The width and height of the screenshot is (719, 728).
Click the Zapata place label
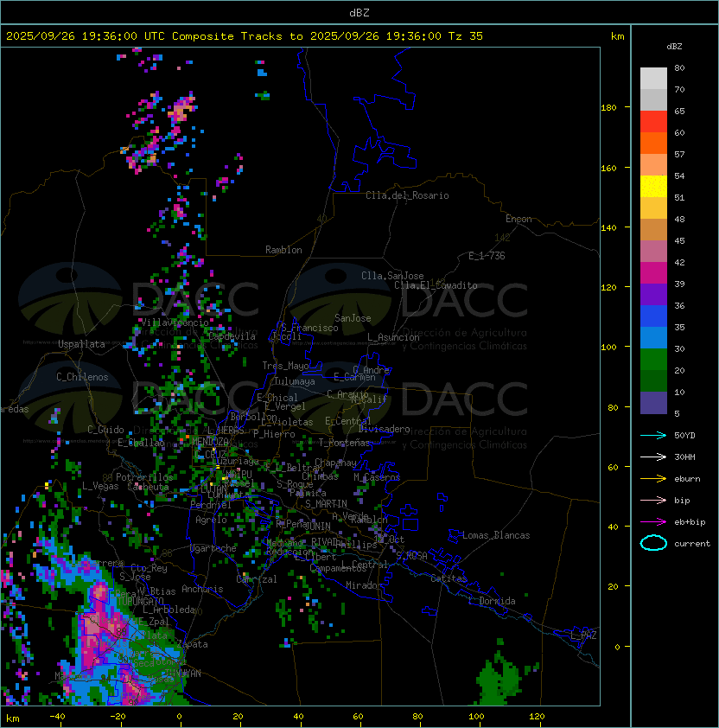pos(192,644)
